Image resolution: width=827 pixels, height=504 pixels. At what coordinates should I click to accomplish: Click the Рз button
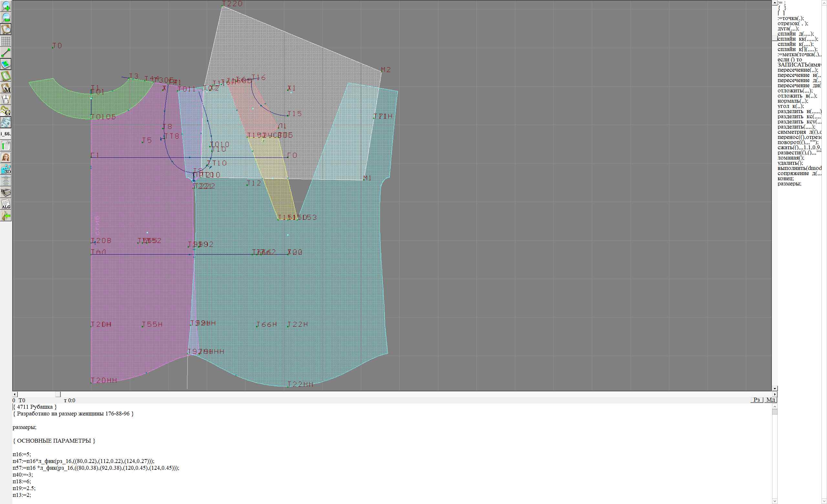[x=757, y=400]
